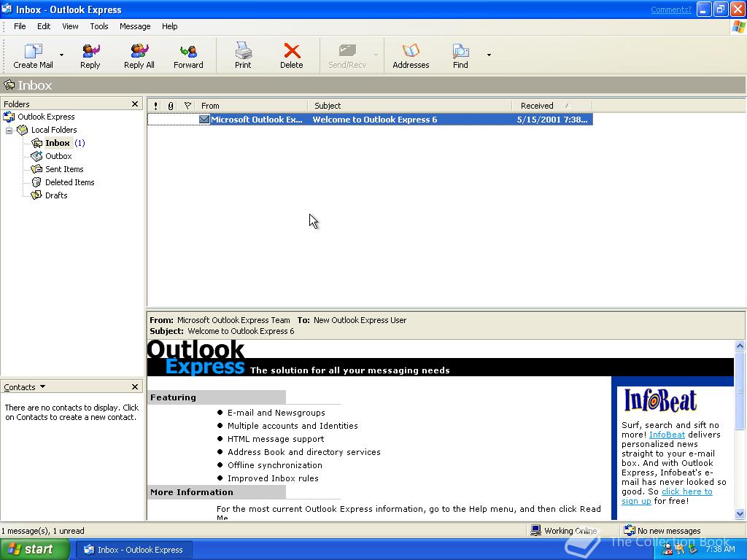Open the Drafts folder
The width and height of the screenshot is (747, 560).
click(56, 195)
